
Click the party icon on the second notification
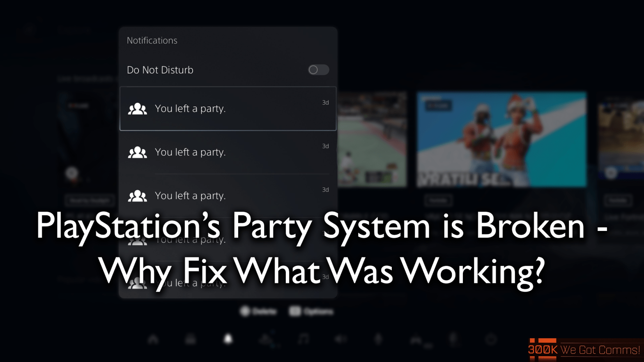[137, 152]
